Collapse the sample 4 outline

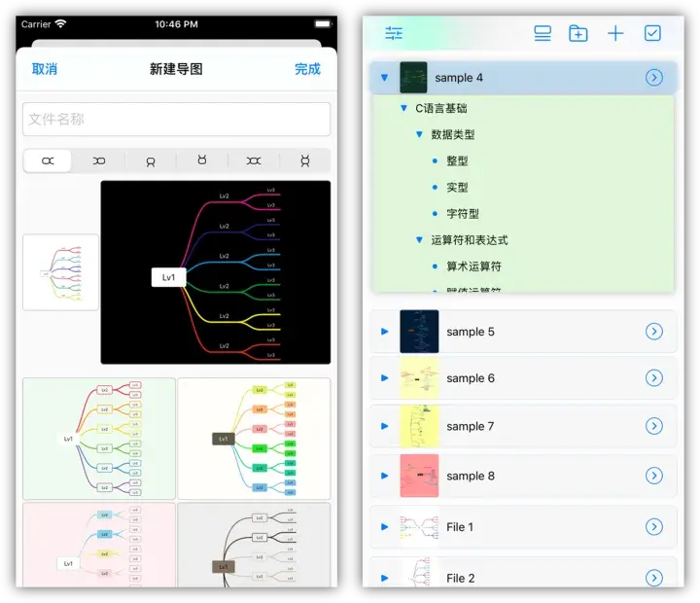[384, 78]
